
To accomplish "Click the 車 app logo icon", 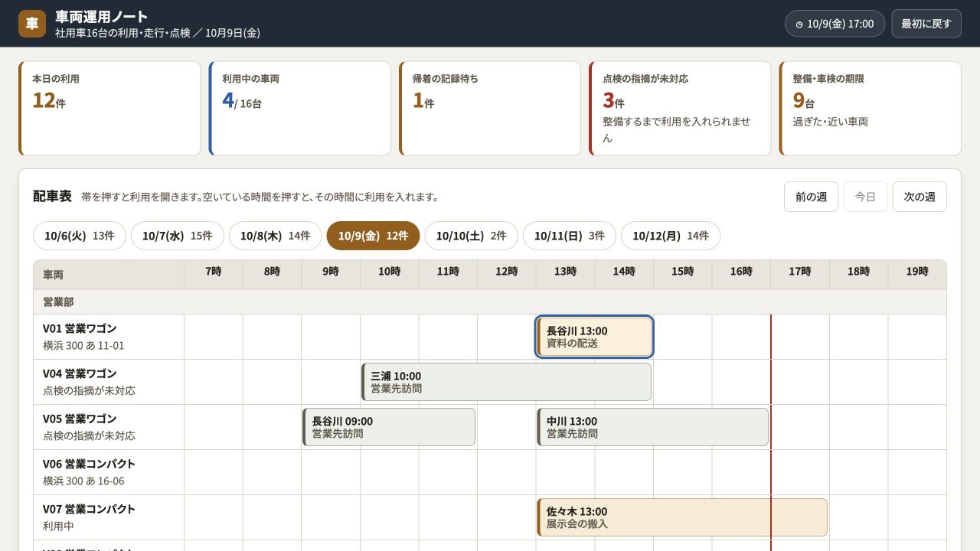I will tap(32, 24).
